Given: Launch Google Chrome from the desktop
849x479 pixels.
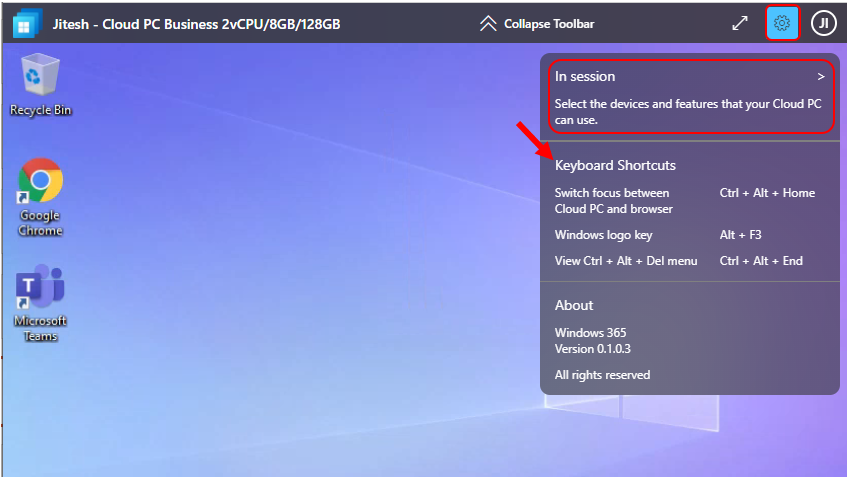Looking at the screenshot, I should (41, 198).
